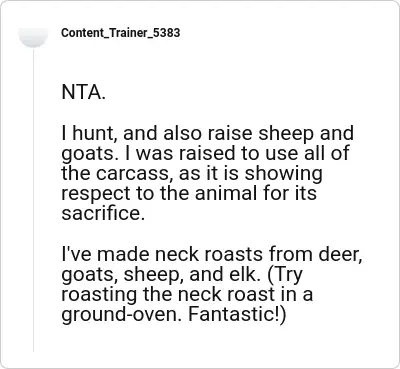The image size is (400, 369).
Task: Click the line "I hunt, and also raise sheep and"
Action: (x=207, y=133)
